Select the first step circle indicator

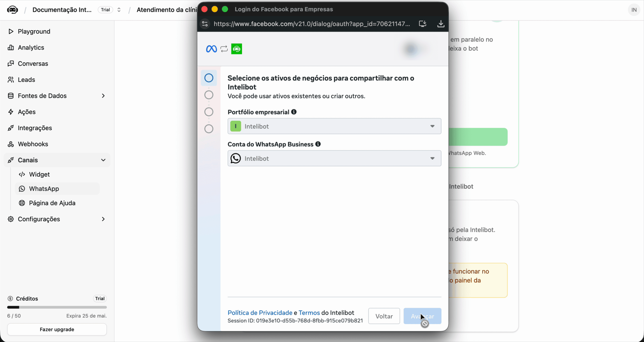209,78
